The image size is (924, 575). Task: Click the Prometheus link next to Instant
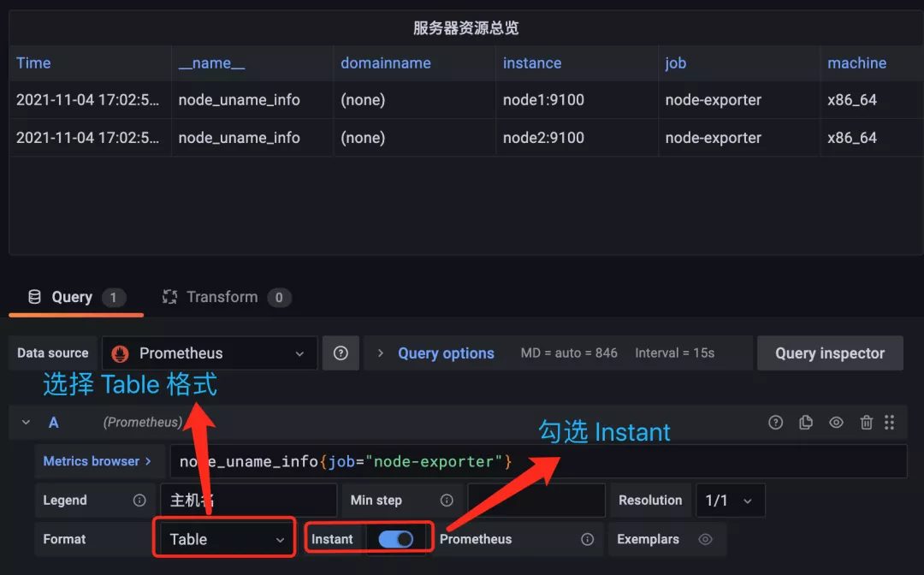click(x=476, y=539)
